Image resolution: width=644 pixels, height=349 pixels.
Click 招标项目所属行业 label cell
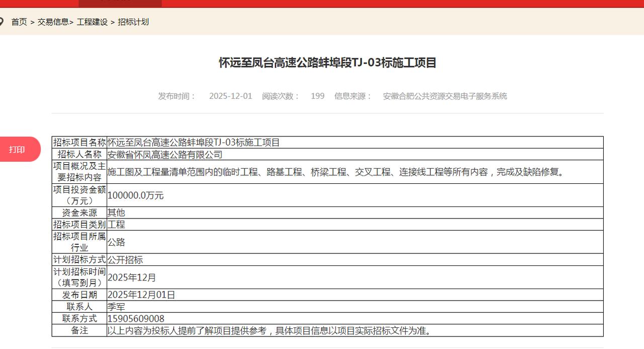tap(79, 242)
